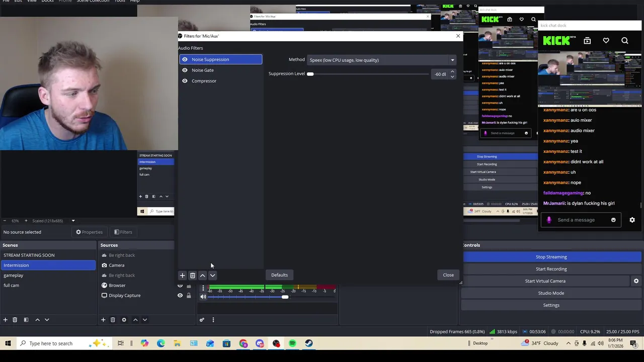This screenshot has width=644, height=362.
Task: Hide the Display Capture source
Action: click(180, 296)
